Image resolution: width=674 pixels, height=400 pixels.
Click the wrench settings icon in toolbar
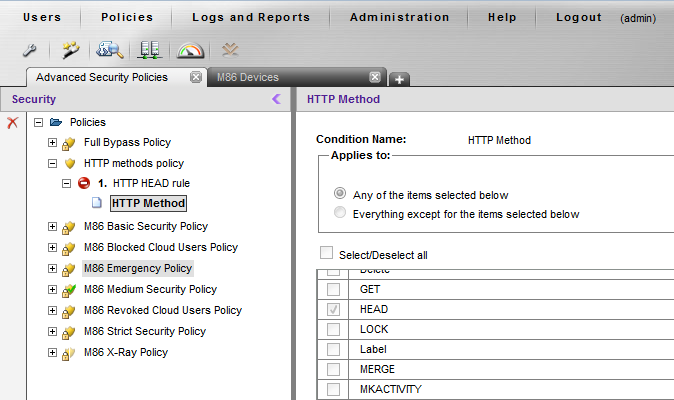[x=30, y=49]
